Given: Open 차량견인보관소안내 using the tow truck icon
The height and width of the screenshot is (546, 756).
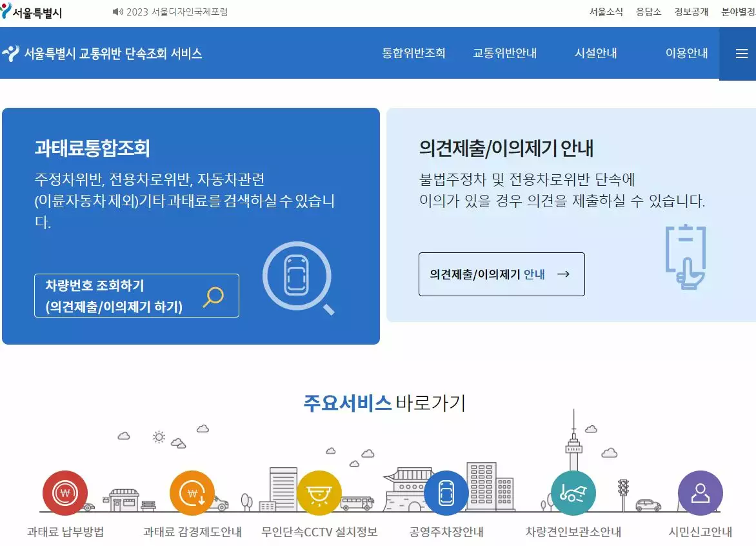Looking at the screenshot, I should 573,492.
